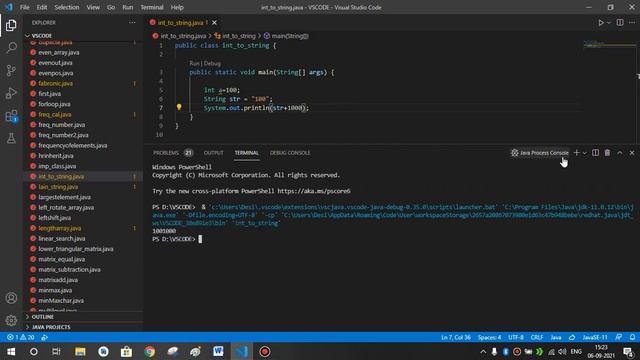The width and height of the screenshot is (640, 360).
Task: Close the int_to_string.java editor tab
Action: point(214,22)
